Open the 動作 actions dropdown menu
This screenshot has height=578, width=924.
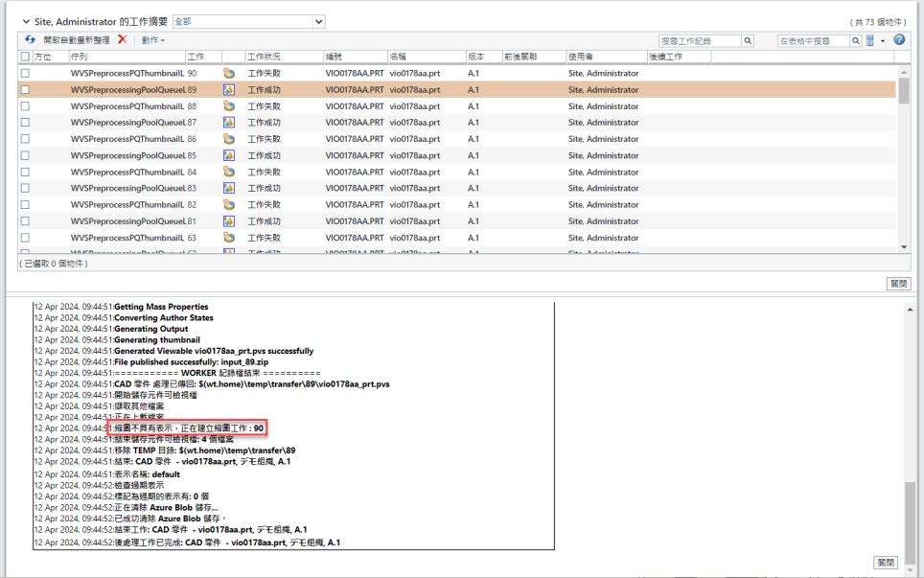pos(152,40)
